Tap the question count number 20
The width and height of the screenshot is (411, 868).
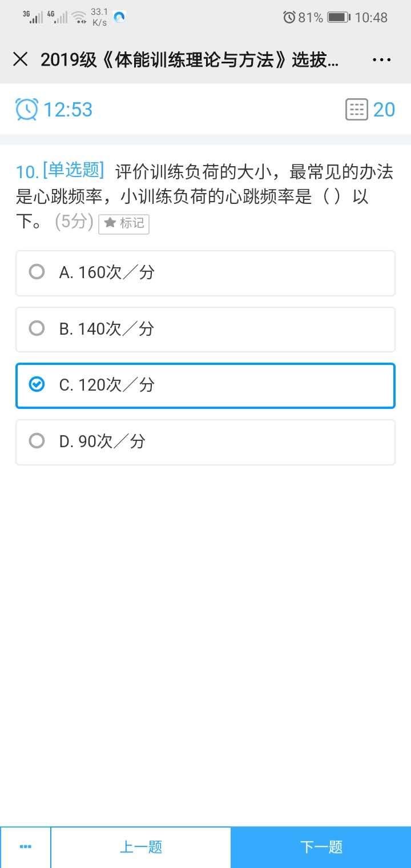pos(384,110)
